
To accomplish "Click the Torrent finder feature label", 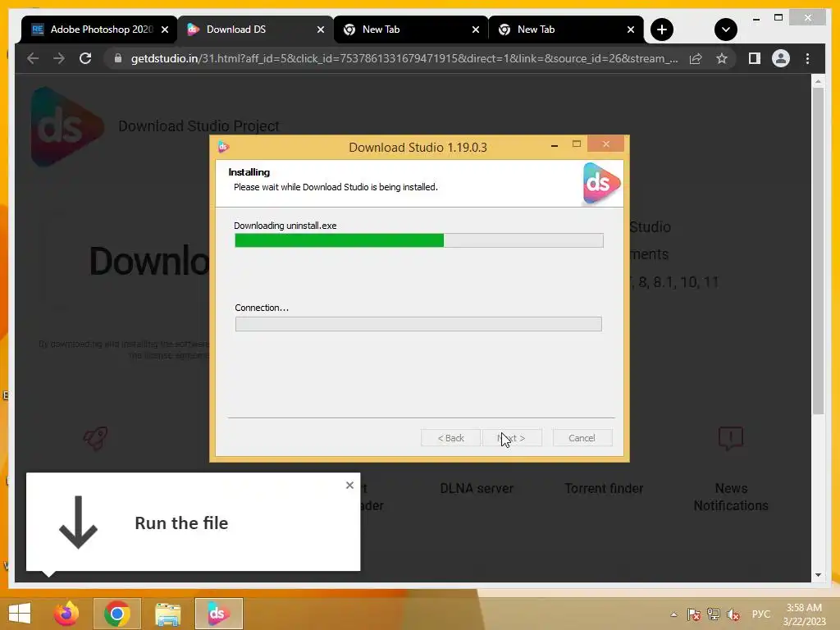I will (x=604, y=489).
